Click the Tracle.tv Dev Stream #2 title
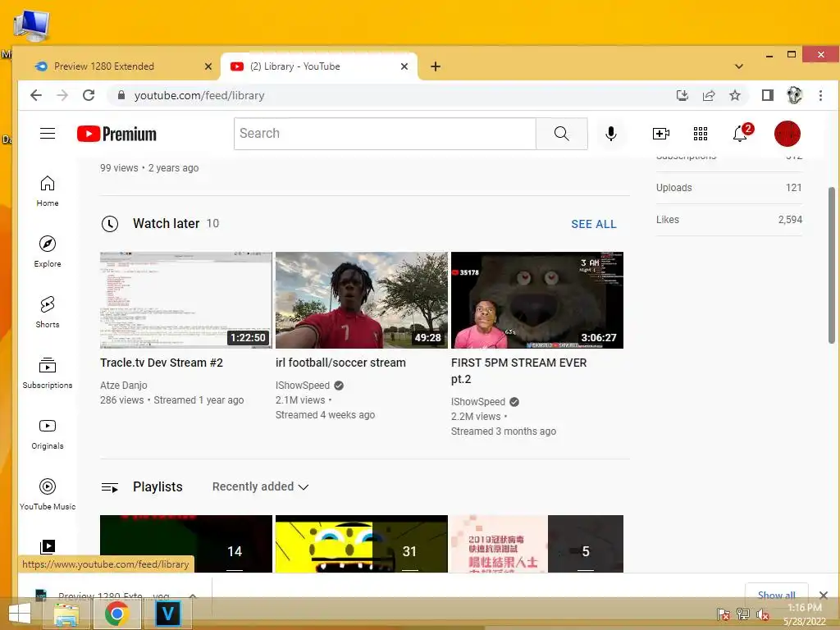The image size is (840, 630). coord(162,363)
